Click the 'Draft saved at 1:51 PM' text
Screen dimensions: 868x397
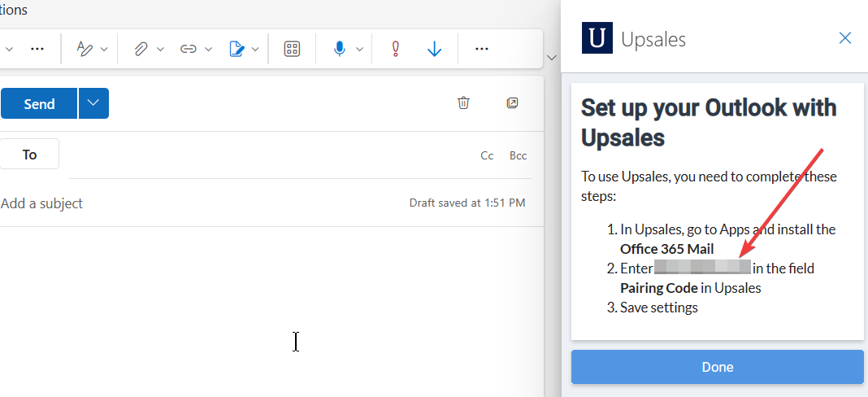(x=467, y=203)
